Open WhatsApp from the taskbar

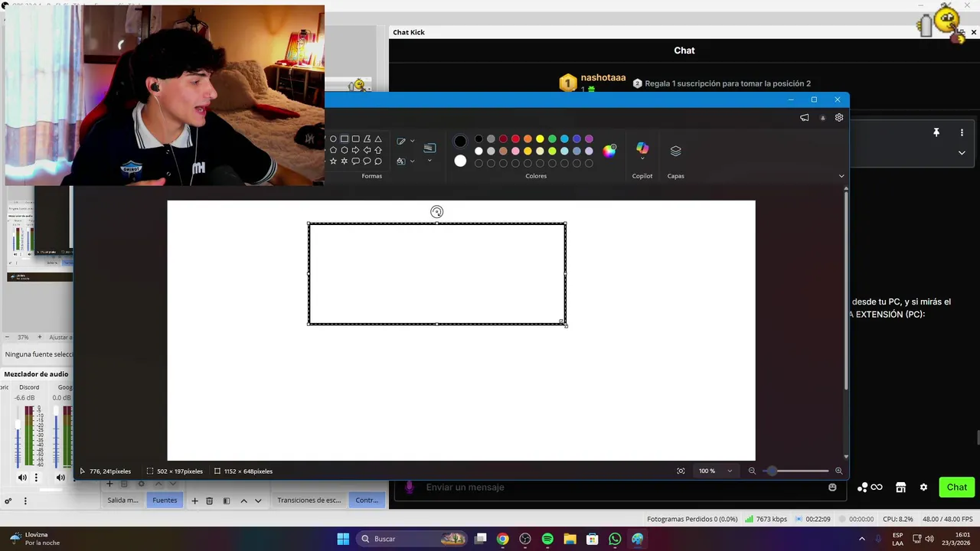615,539
